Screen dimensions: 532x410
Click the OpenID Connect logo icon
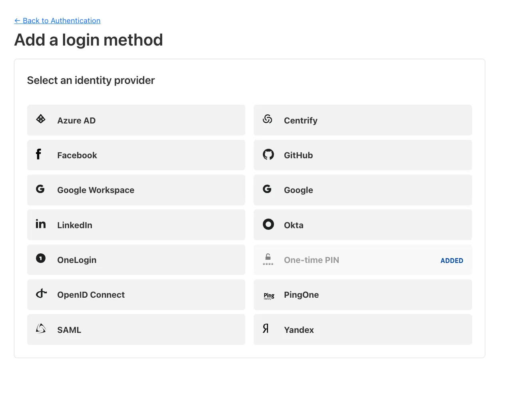[41, 294]
